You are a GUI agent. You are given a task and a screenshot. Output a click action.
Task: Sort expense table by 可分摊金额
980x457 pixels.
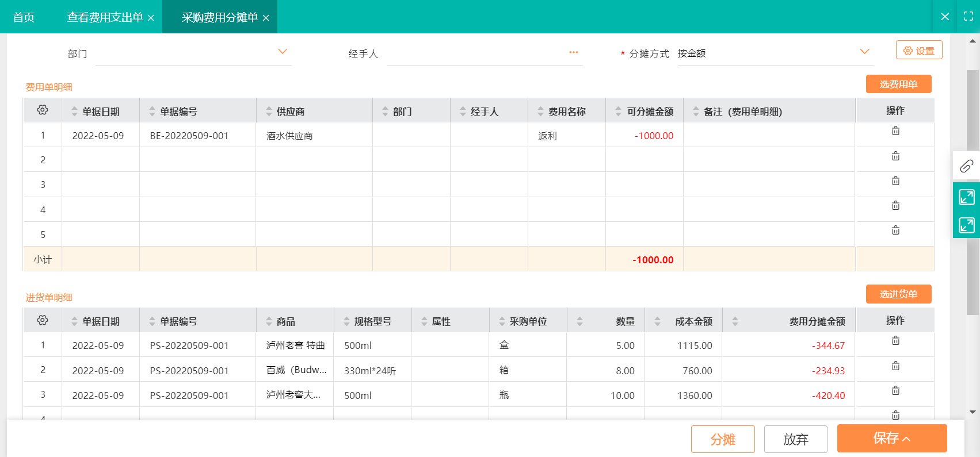[619, 112]
